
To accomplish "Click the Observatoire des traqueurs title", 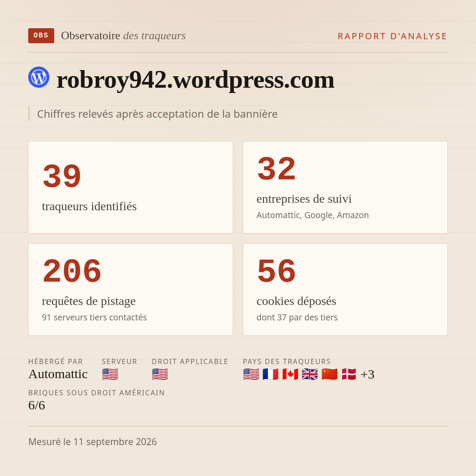I will (123, 36).
